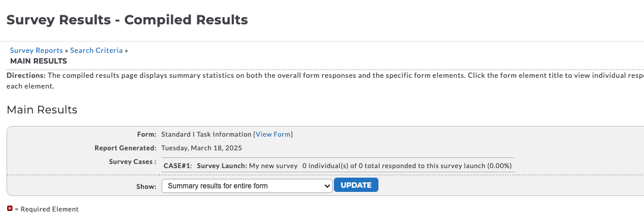Image resolution: width=644 pixels, height=221 pixels.
Task: Click the 0 individual(s) responded statistic text
Action: [x=407, y=166]
